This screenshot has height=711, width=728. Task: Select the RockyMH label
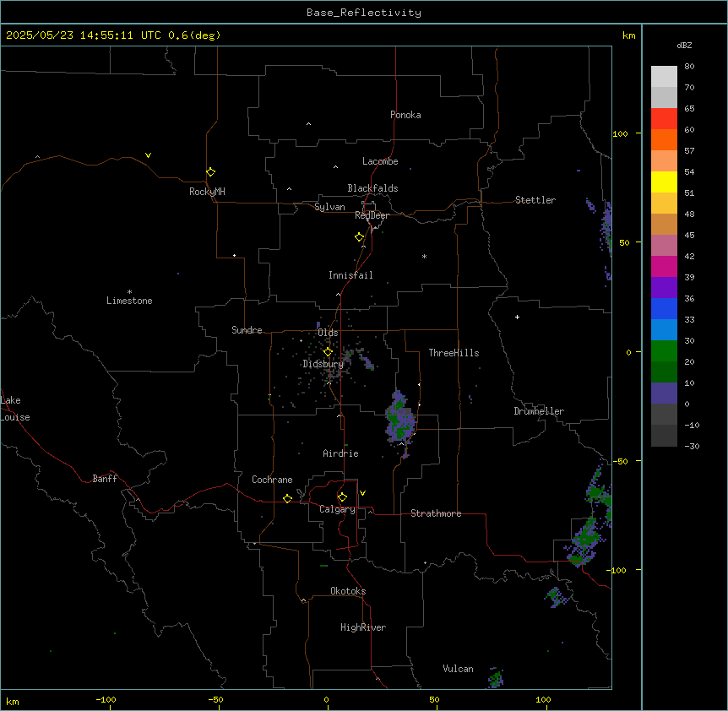coord(207,192)
